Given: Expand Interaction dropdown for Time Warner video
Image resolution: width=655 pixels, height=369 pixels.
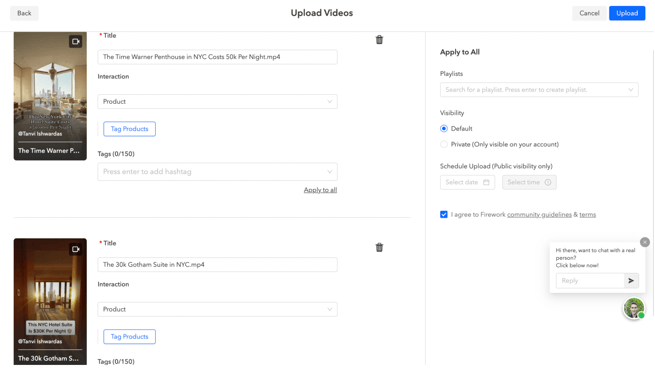Looking at the screenshot, I should tap(217, 102).
